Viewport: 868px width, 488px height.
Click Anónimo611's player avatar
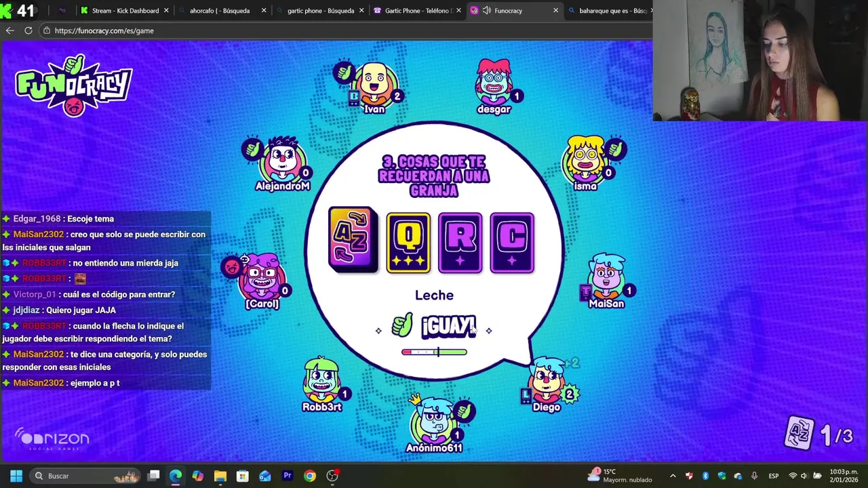pos(434,420)
